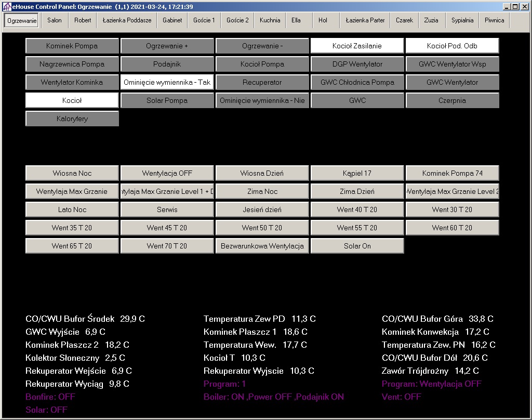Open the Robert room tab
Image resolution: width=532 pixels, height=420 pixels.
83,20
